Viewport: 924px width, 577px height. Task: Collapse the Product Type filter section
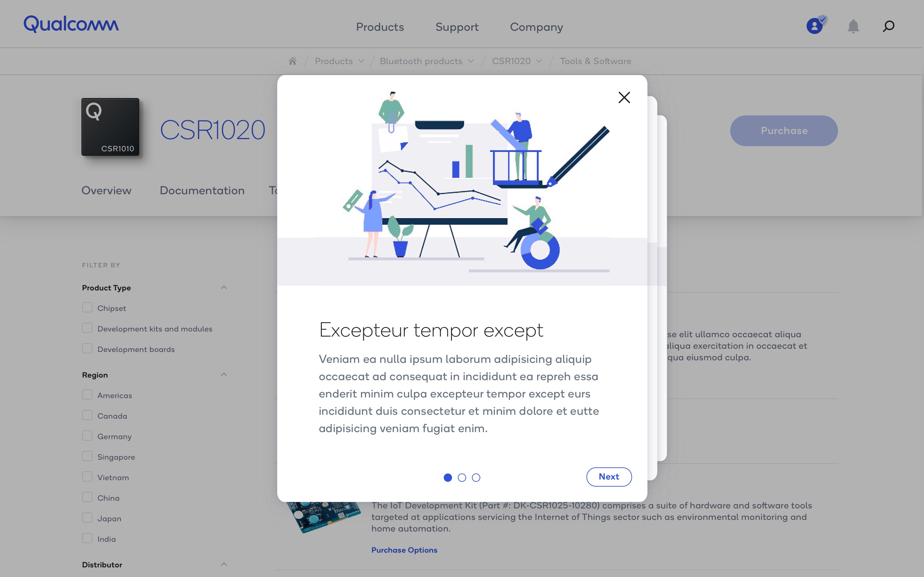pos(224,287)
